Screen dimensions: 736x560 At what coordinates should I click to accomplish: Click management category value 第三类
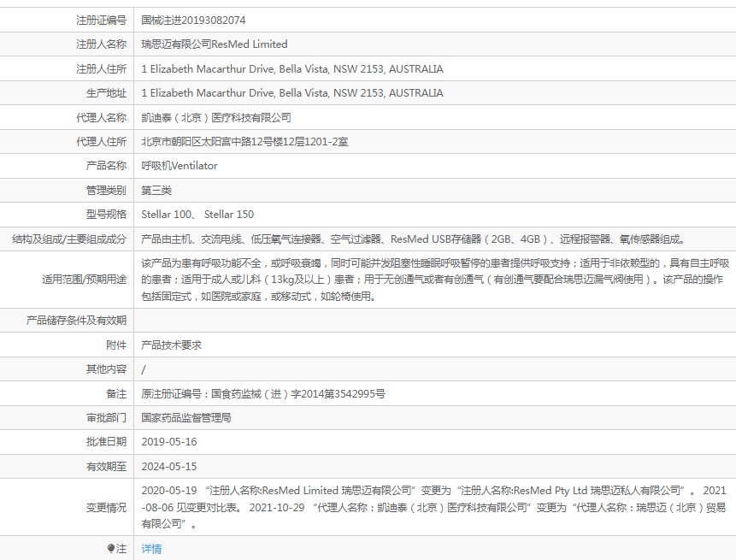click(x=156, y=190)
